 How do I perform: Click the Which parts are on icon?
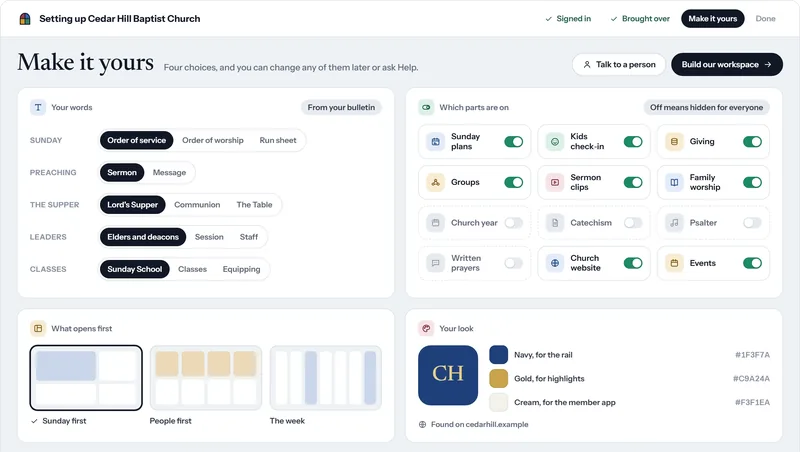[426, 108]
